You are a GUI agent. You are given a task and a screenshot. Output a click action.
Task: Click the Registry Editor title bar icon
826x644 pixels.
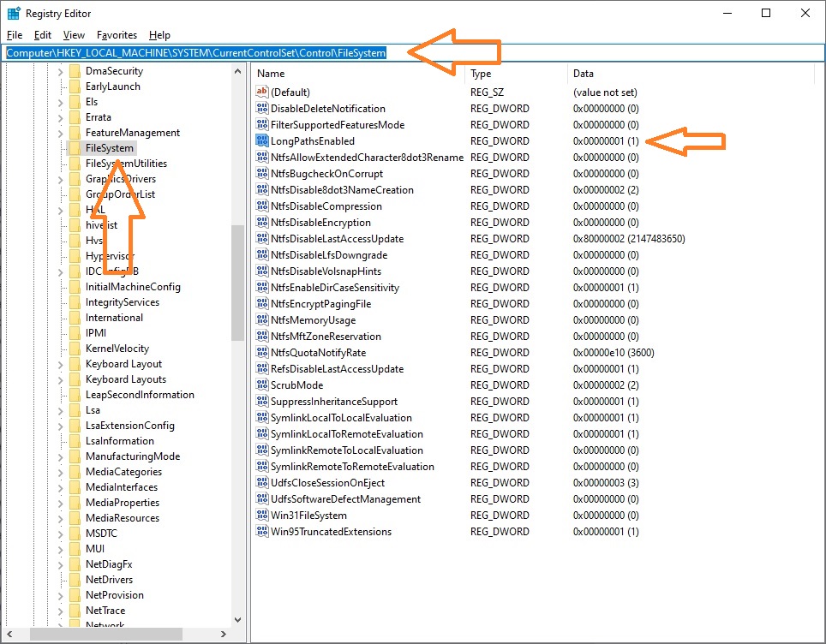13,13
